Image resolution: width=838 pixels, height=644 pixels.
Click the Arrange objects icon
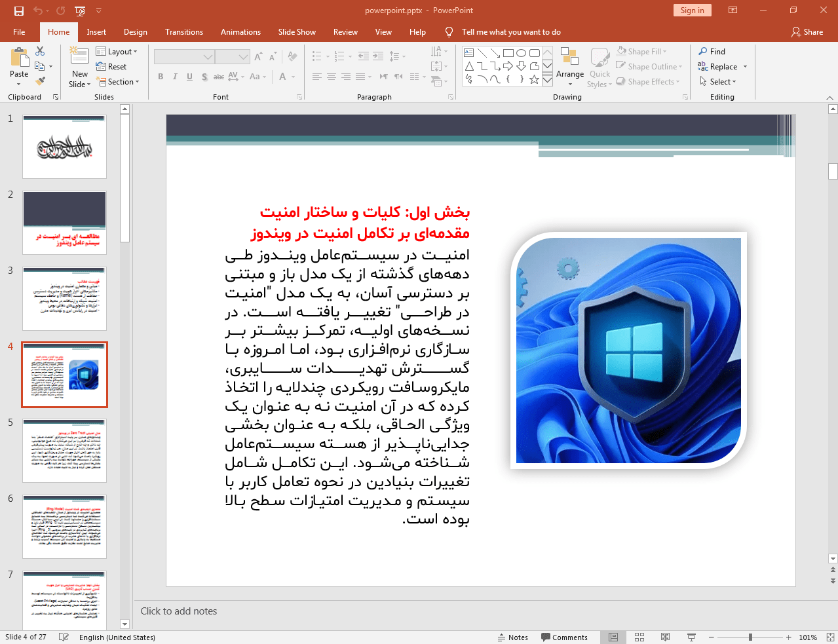[x=569, y=57]
